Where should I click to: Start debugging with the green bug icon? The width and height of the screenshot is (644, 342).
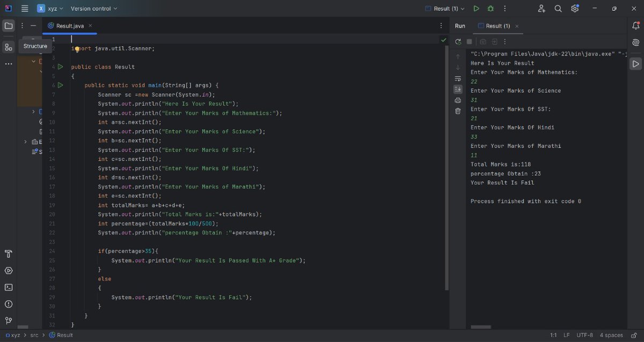click(x=491, y=9)
